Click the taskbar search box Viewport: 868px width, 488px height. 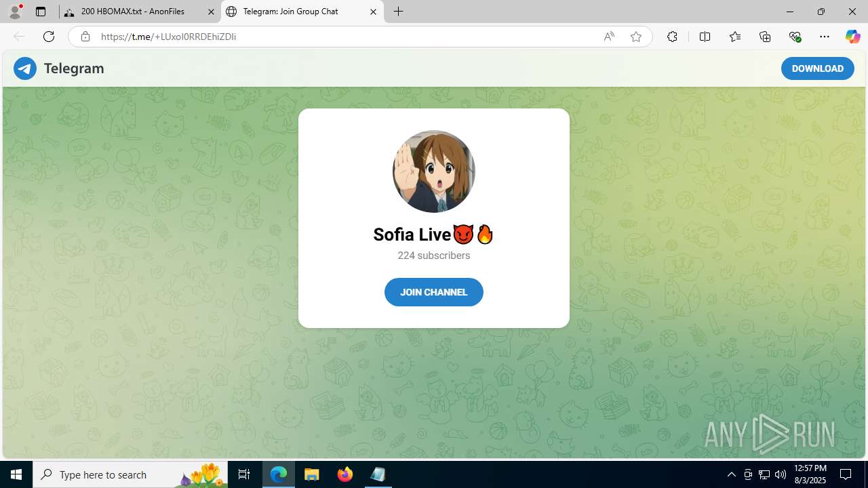(131, 474)
